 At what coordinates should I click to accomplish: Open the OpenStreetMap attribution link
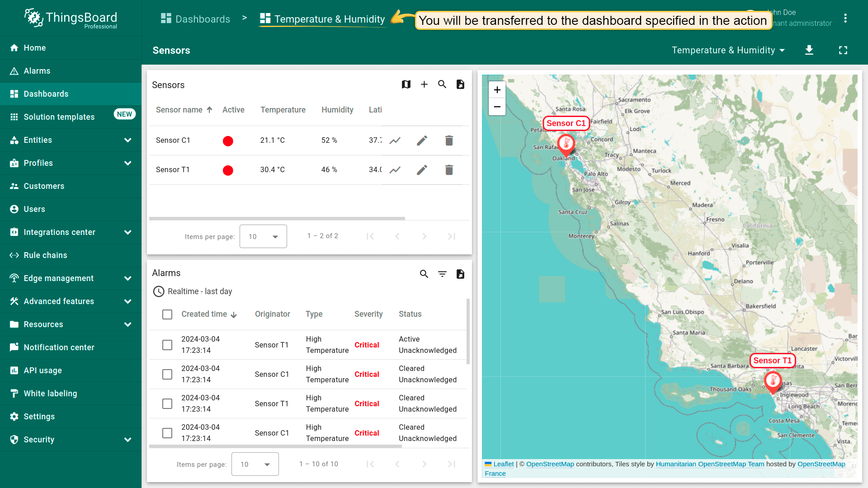coord(550,464)
